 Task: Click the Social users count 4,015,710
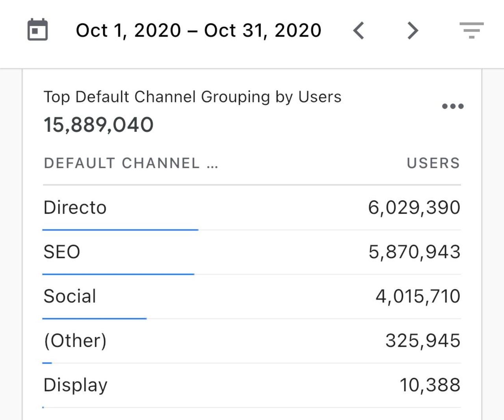[418, 296]
